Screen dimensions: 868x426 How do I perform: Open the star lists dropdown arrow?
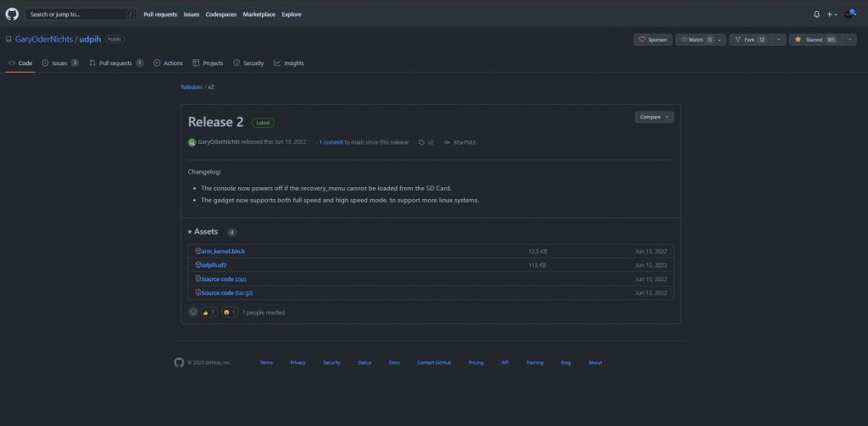point(849,40)
